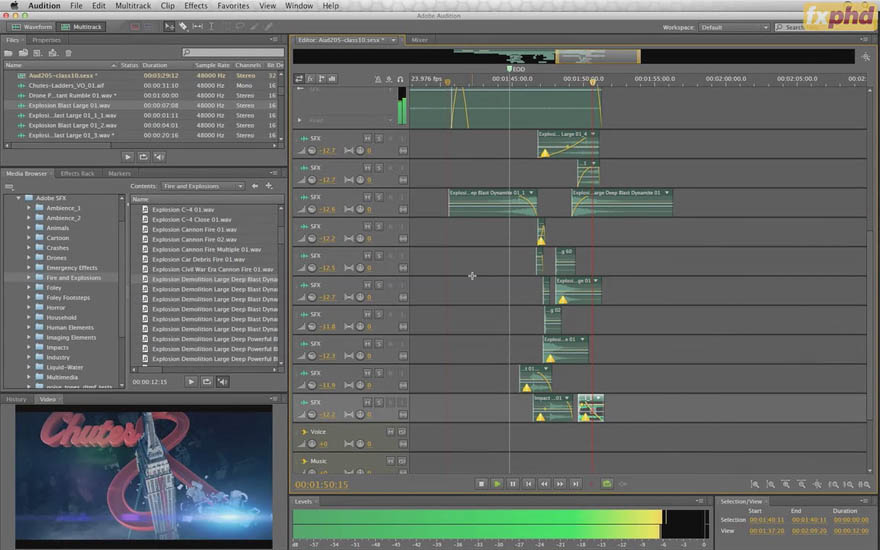Click the Media Browser auto-play icon

(222, 382)
